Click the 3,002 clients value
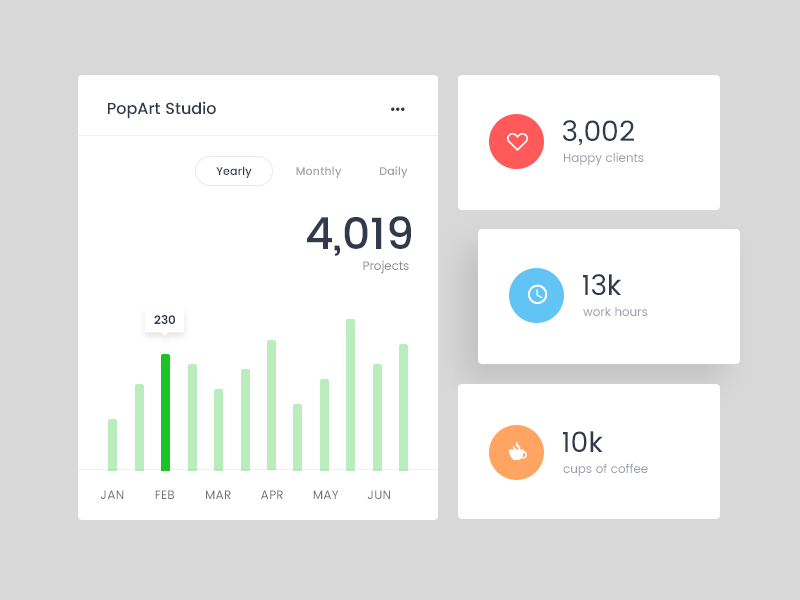 [x=598, y=131]
